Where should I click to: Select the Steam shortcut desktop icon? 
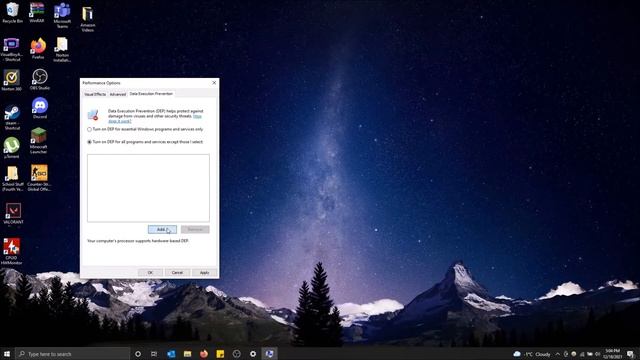click(12, 118)
